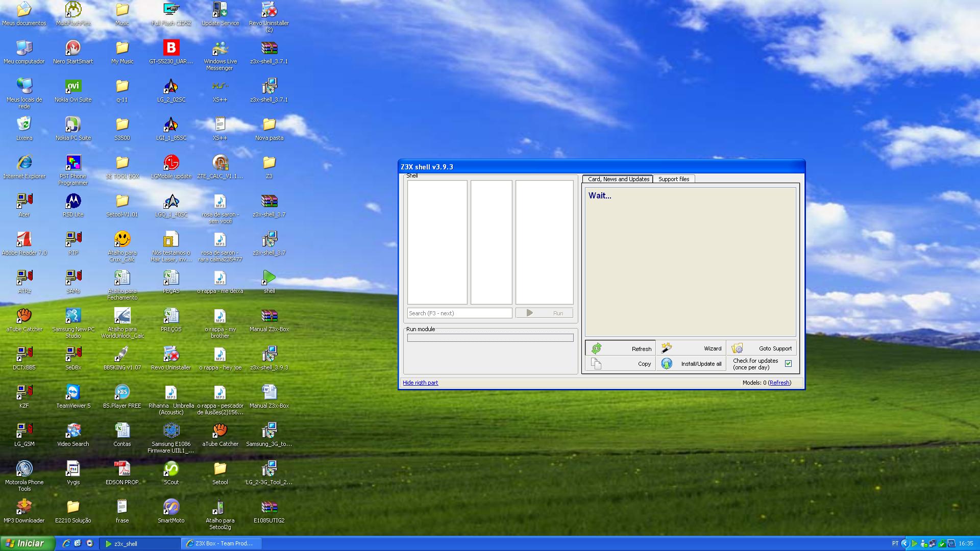Select Nero StartSmart icon
The image size is (980, 551).
(73, 52)
